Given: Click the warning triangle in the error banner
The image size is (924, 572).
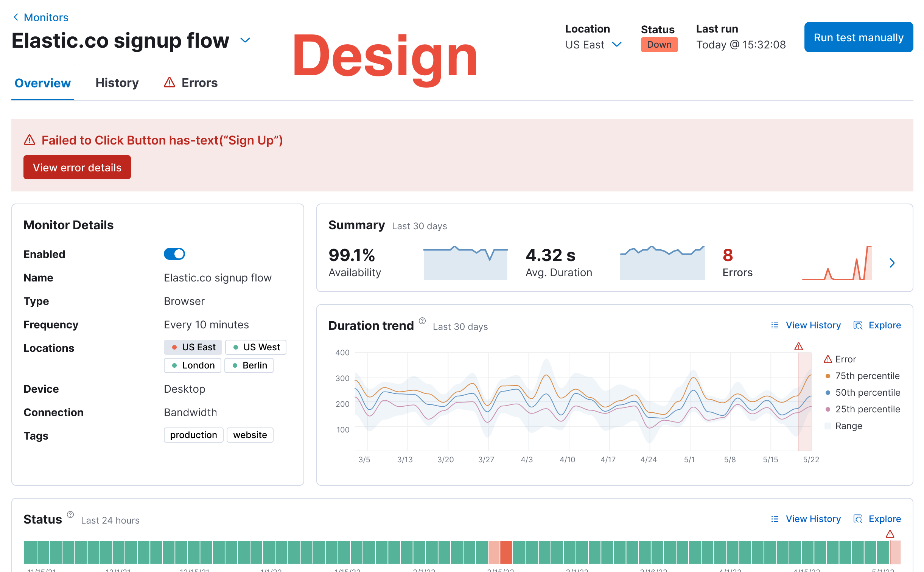Looking at the screenshot, I should (30, 140).
